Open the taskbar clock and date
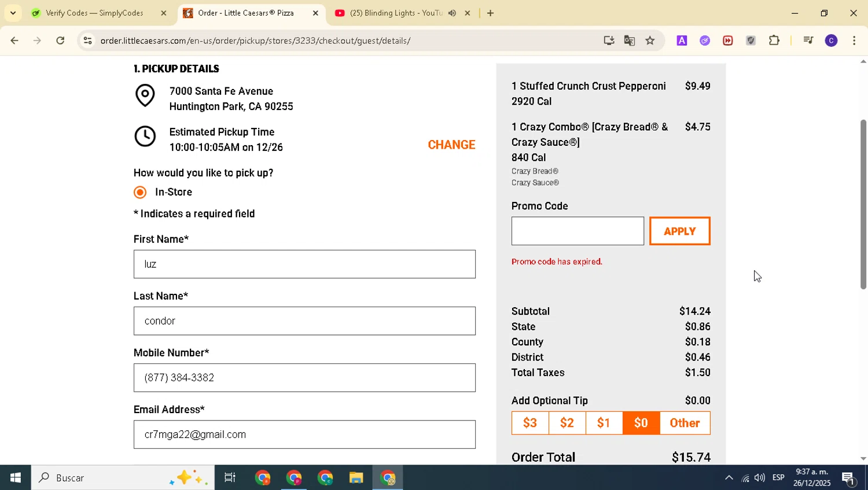This screenshot has height=490, width=868. pyautogui.click(x=812, y=478)
